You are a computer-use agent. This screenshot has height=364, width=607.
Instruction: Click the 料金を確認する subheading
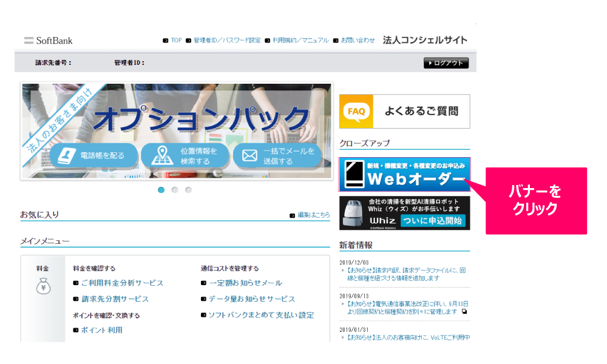(94, 269)
